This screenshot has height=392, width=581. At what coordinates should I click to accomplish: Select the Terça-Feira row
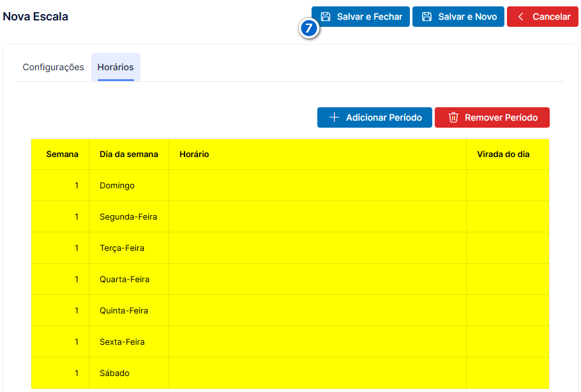[x=290, y=248]
